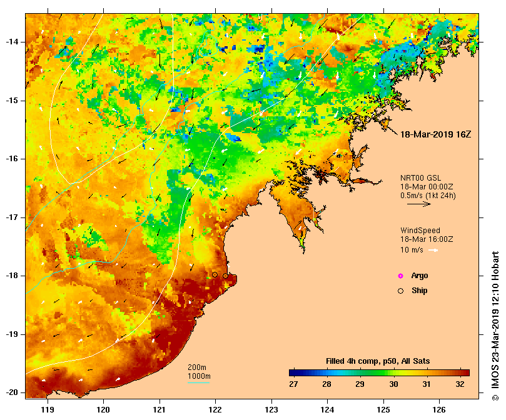Click the latitude axis label '-18'
The width and height of the screenshot is (506, 420).
[12, 276]
